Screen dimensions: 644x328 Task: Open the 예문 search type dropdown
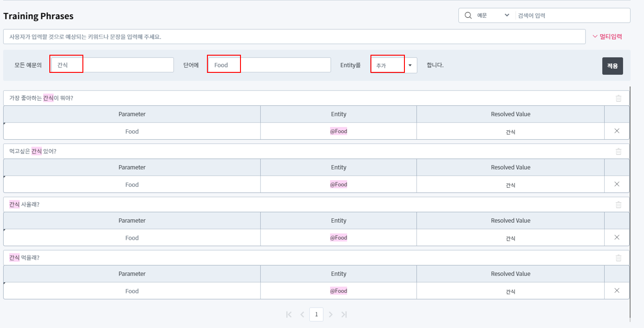point(493,15)
